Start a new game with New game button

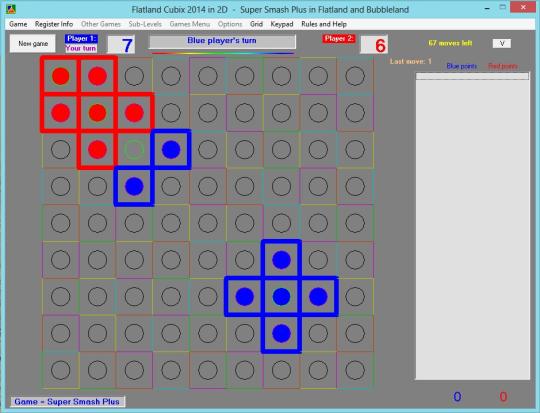coord(33,43)
